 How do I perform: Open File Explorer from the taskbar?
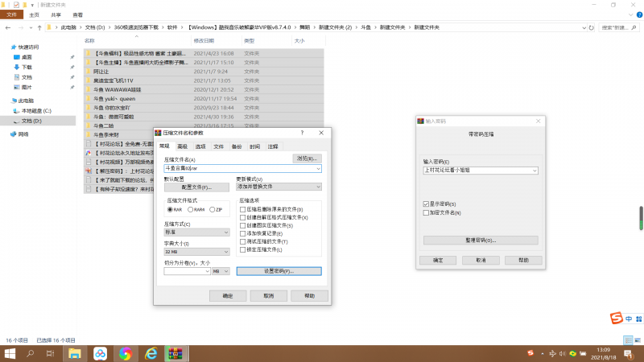click(x=74, y=353)
